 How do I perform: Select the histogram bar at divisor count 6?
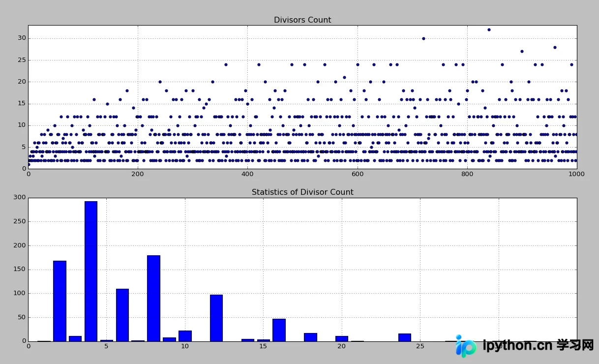pyautogui.click(x=122, y=315)
